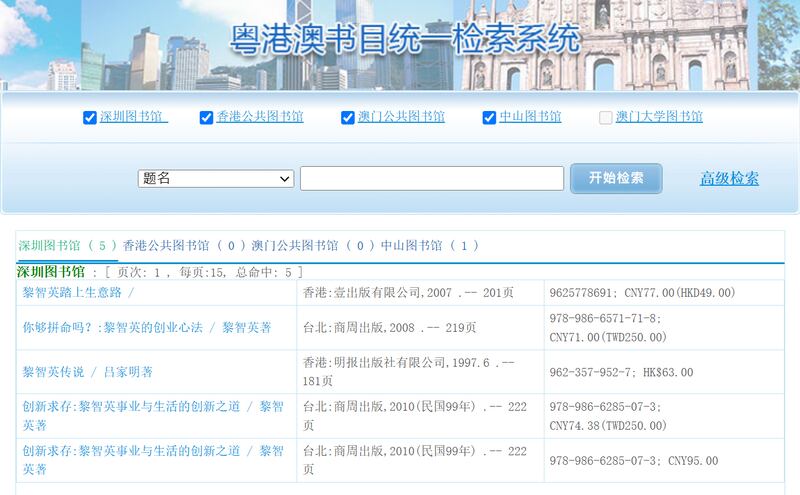Enable the 澳门大学图书馆 checkbox

[x=606, y=117]
